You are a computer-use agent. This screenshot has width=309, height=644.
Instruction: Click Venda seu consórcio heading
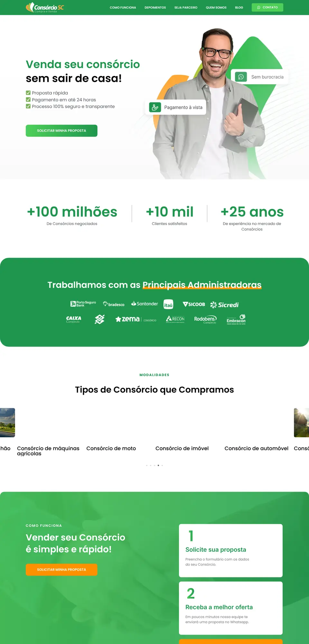83,64
